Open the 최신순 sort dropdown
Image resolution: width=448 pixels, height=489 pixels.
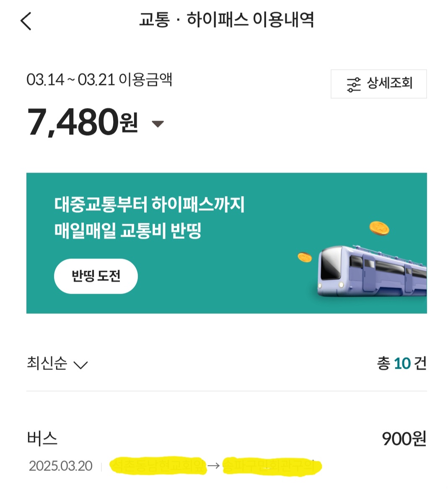(47, 363)
